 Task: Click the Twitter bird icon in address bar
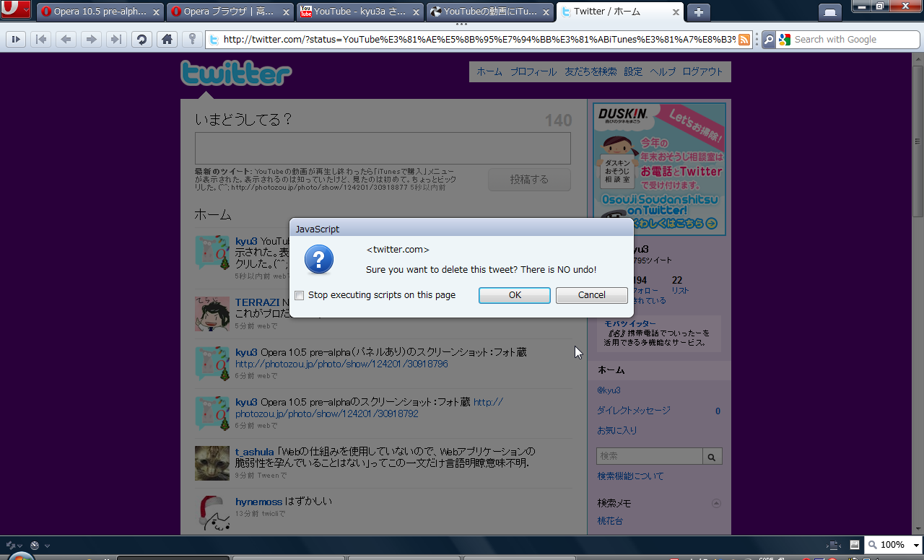[x=214, y=40]
